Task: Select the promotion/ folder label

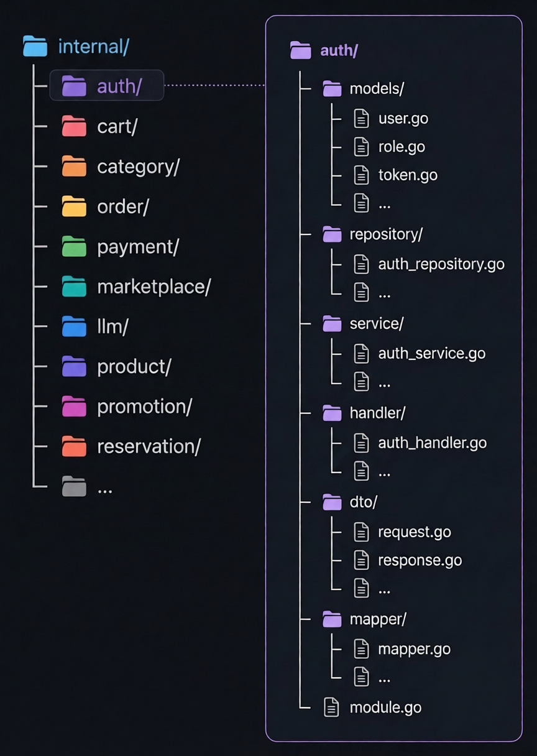Action: coord(144,407)
